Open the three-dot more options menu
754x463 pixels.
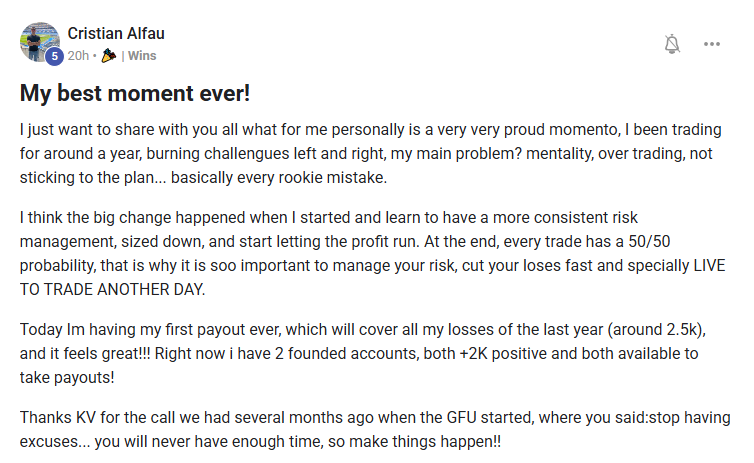tap(712, 44)
